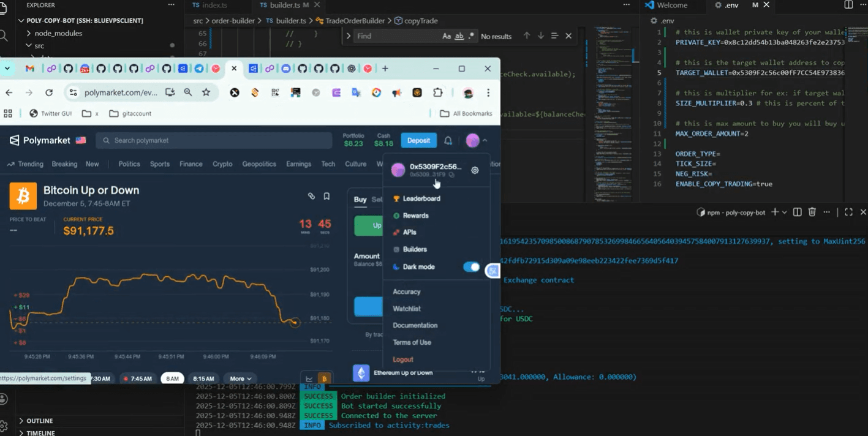Split the terminal panel in VS Code

pyautogui.click(x=798, y=211)
